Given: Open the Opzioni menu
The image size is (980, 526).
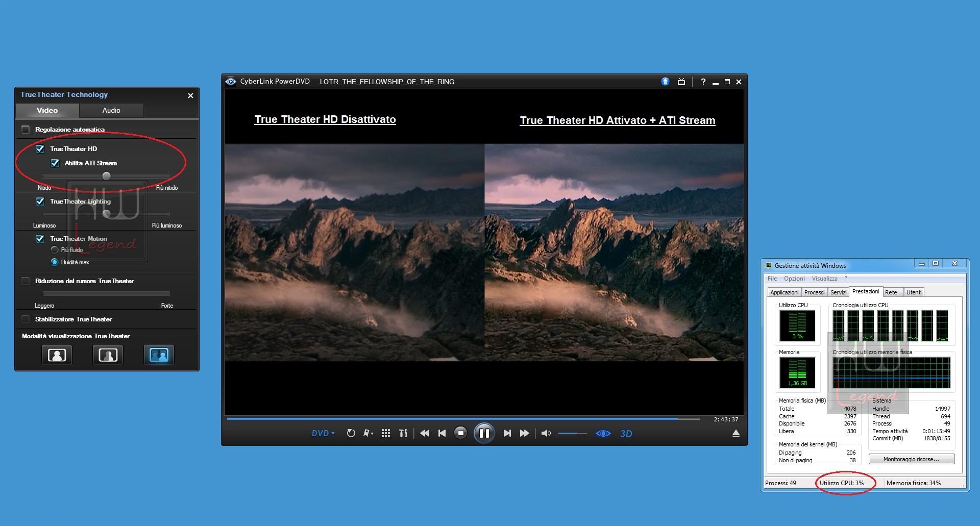Looking at the screenshot, I should click(794, 279).
